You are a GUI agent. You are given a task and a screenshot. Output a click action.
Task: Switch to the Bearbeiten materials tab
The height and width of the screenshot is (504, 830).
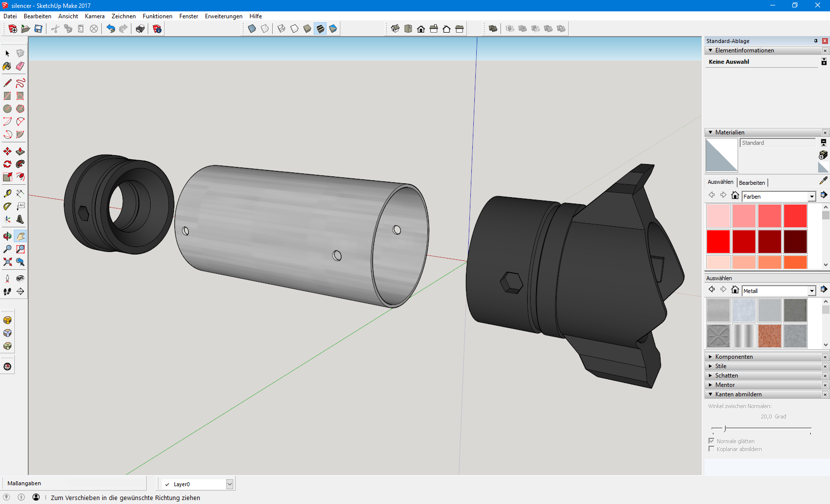click(751, 183)
